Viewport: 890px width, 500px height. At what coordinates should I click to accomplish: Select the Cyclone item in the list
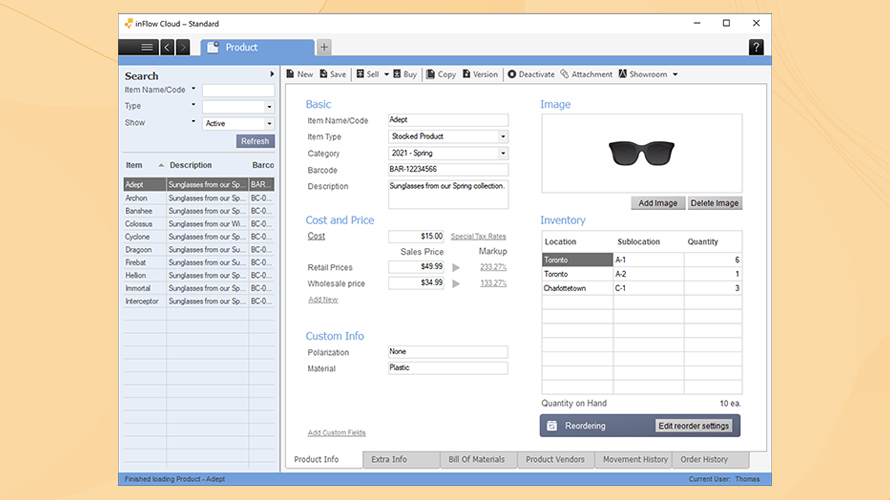[136, 237]
